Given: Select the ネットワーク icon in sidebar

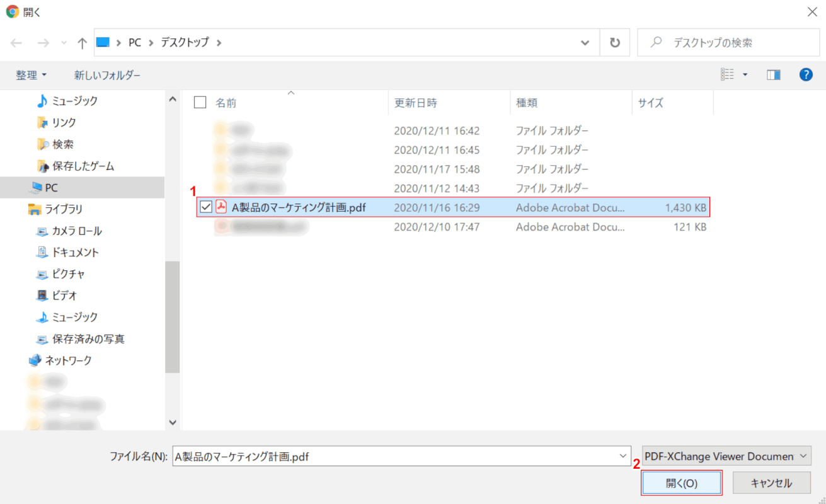Looking at the screenshot, I should tap(35, 360).
